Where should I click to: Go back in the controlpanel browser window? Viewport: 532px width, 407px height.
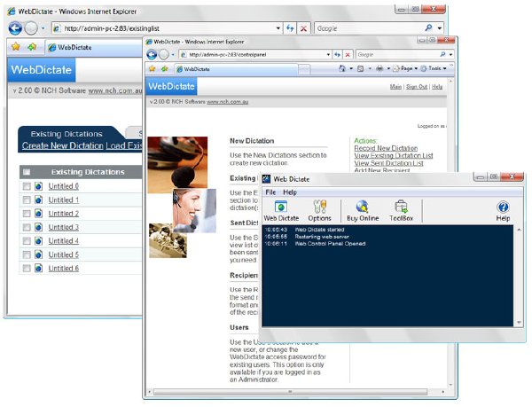tap(152, 54)
